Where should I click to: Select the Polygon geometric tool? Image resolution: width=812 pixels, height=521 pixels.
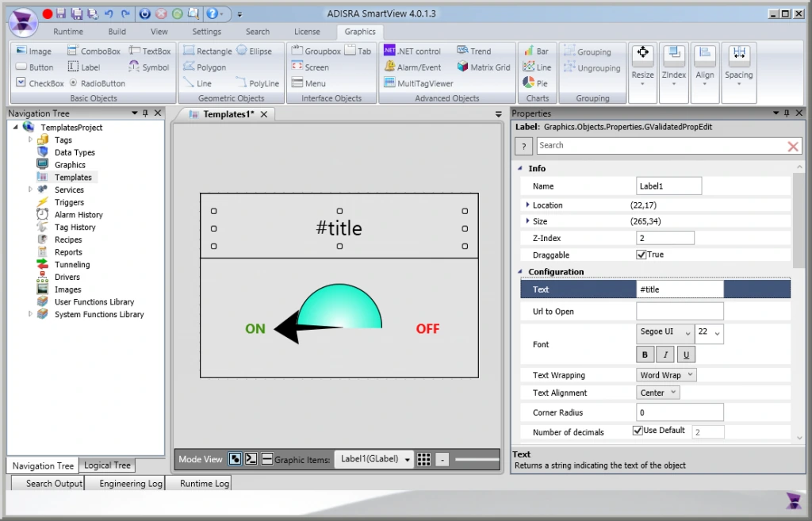click(x=205, y=67)
